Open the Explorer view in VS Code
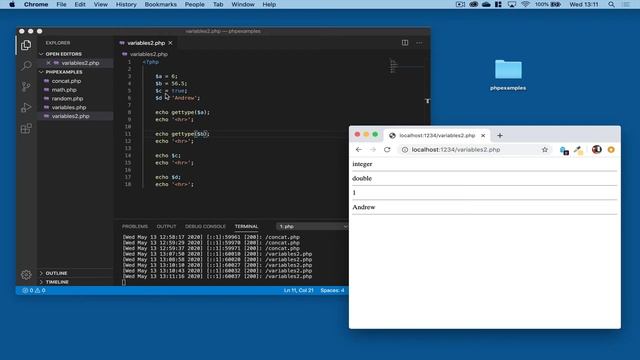 tap(26, 45)
